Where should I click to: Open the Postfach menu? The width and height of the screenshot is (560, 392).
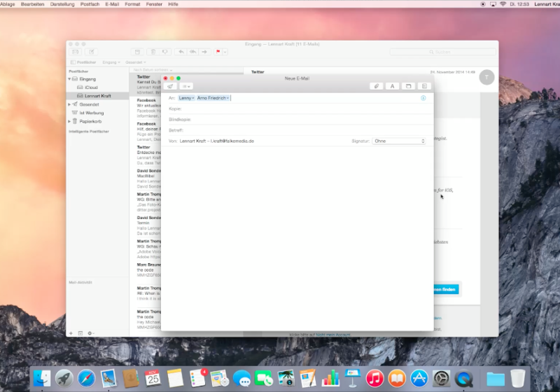[90, 4]
